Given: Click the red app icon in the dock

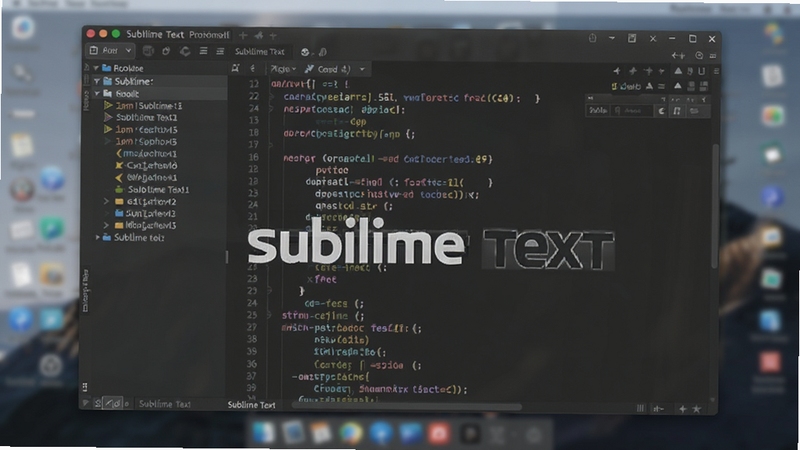Looking at the screenshot, I should pyautogui.click(x=438, y=434).
